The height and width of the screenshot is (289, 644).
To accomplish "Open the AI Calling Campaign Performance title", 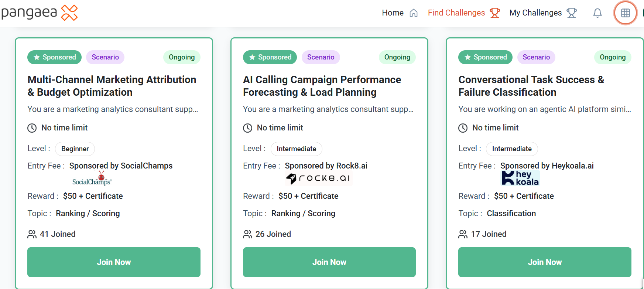I will pos(322,86).
